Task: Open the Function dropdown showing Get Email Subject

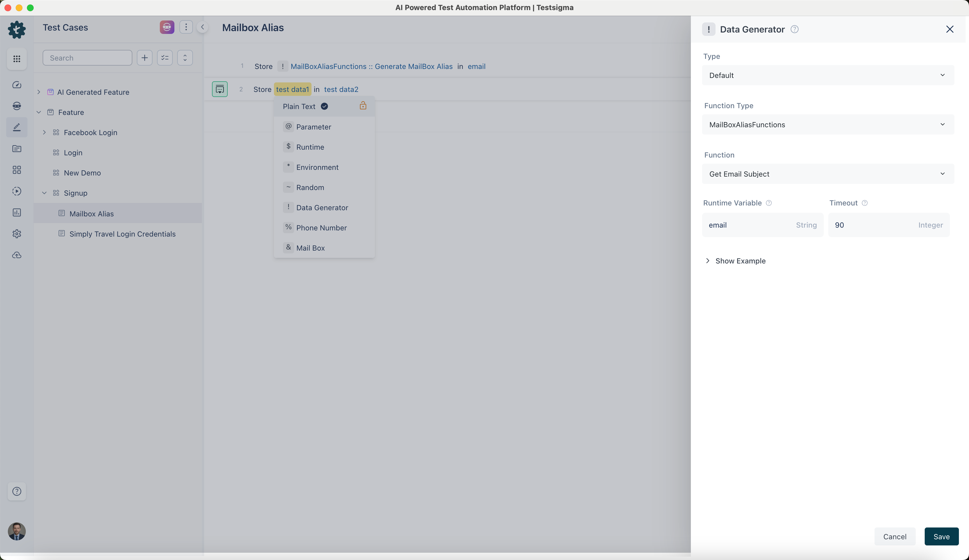Action: tap(828, 174)
